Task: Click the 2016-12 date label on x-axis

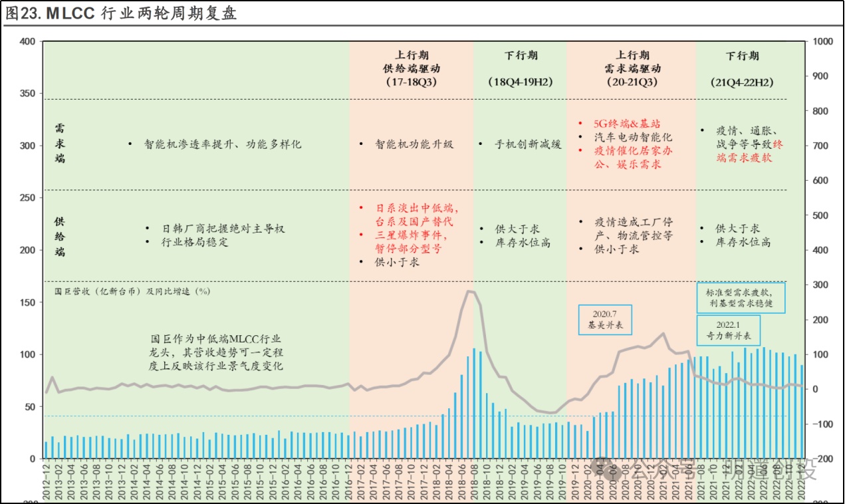Action: point(349,481)
